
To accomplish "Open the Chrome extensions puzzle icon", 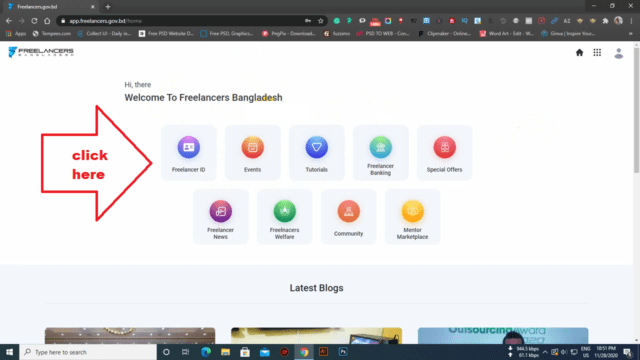I will pyautogui.click(x=606, y=21).
